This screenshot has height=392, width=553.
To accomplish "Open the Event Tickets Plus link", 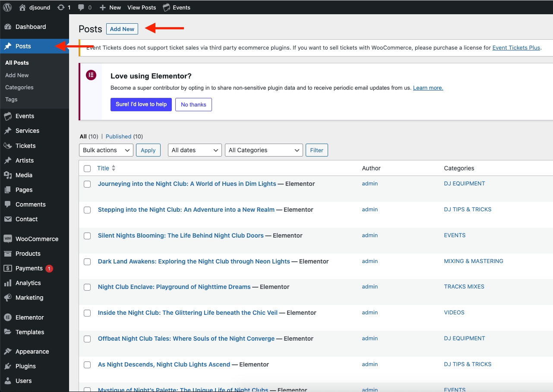I will pyautogui.click(x=516, y=47).
